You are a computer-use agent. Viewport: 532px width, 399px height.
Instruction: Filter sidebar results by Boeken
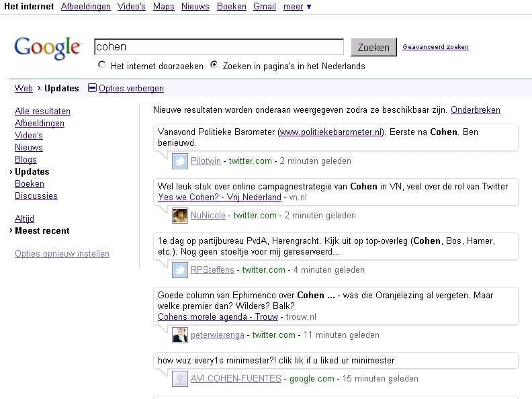(30, 184)
